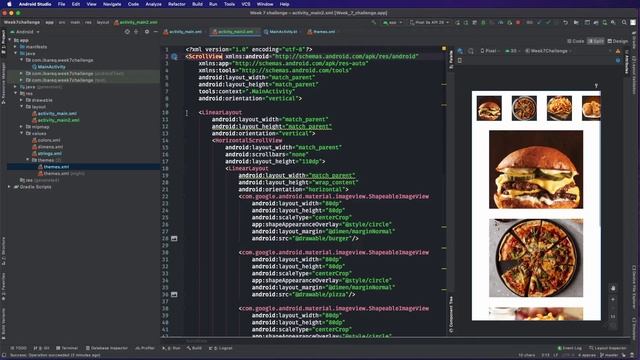Open Pixel device selector in preview toolbar
The width and height of the screenshot is (640, 360).
click(490, 51)
